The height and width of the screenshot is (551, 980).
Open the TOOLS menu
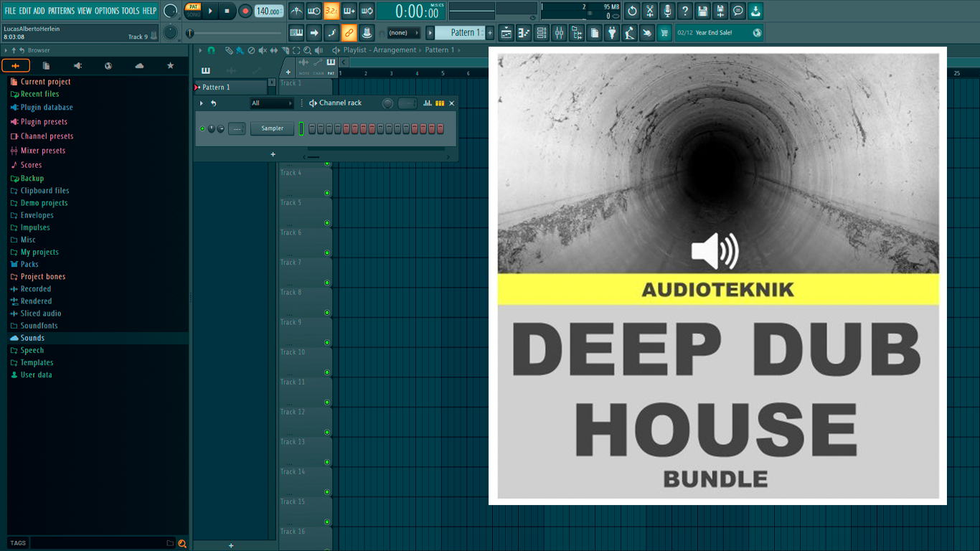[131, 11]
